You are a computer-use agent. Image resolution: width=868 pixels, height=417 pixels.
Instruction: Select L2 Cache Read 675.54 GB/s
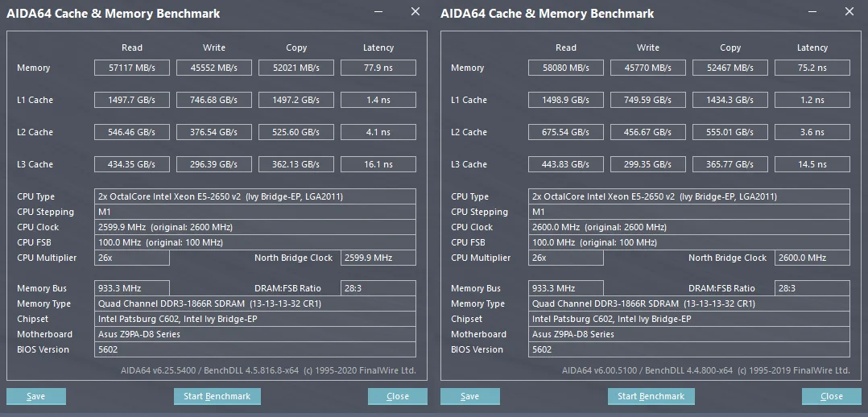[x=566, y=132]
